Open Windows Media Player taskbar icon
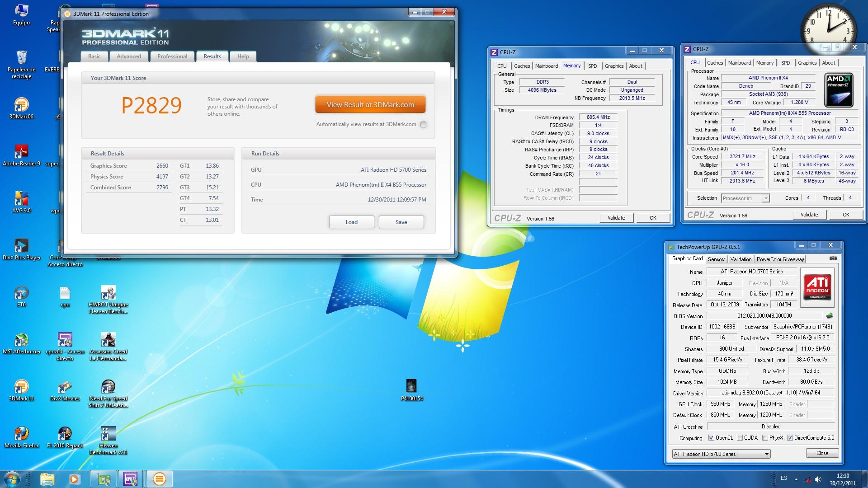The height and width of the screenshot is (488, 868). (x=75, y=479)
